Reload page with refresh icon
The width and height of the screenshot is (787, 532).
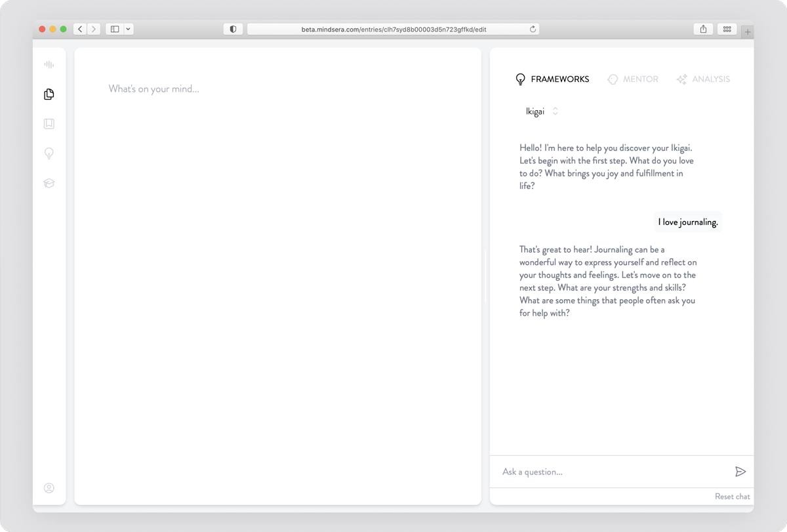point(533,29)
